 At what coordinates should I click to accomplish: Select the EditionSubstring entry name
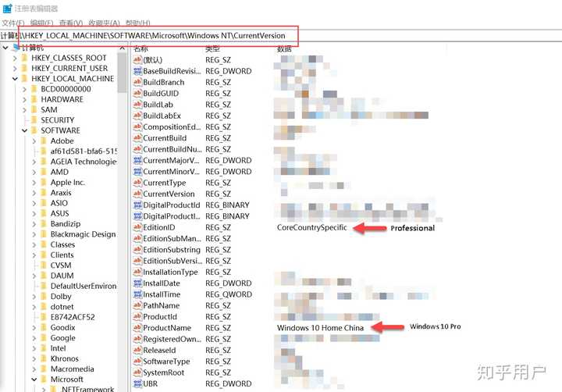pyautogui.click(x=172, y=250)
